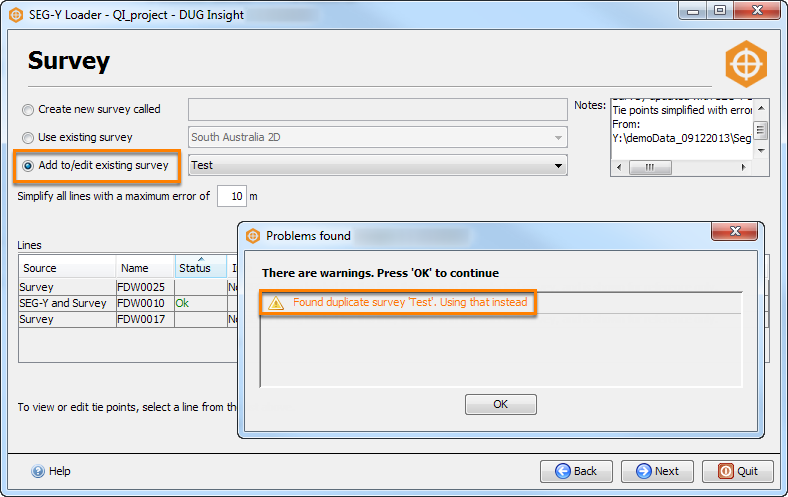Select 'Create new survey called' radio button
The height and width of the screenshot is (497, 788).
click(28, 110)
